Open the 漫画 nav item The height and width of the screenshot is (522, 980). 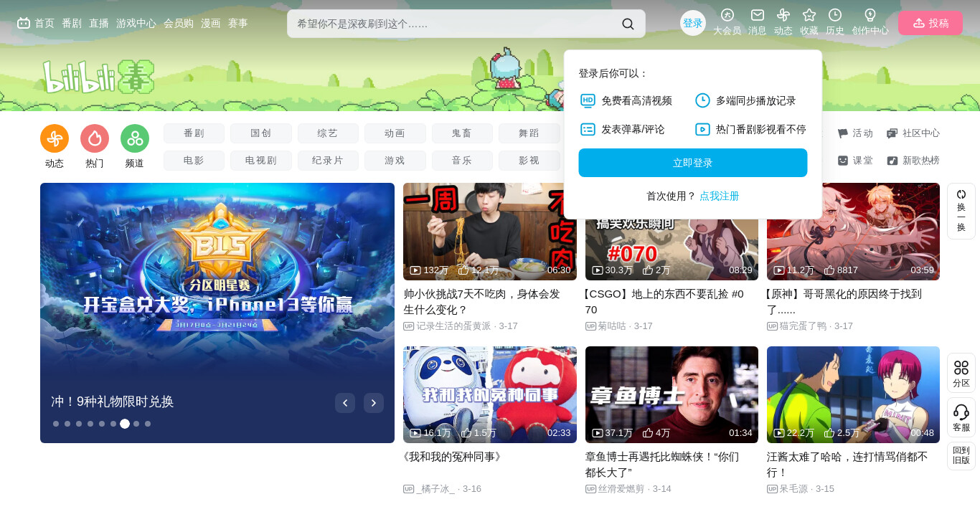coord(211,23)
